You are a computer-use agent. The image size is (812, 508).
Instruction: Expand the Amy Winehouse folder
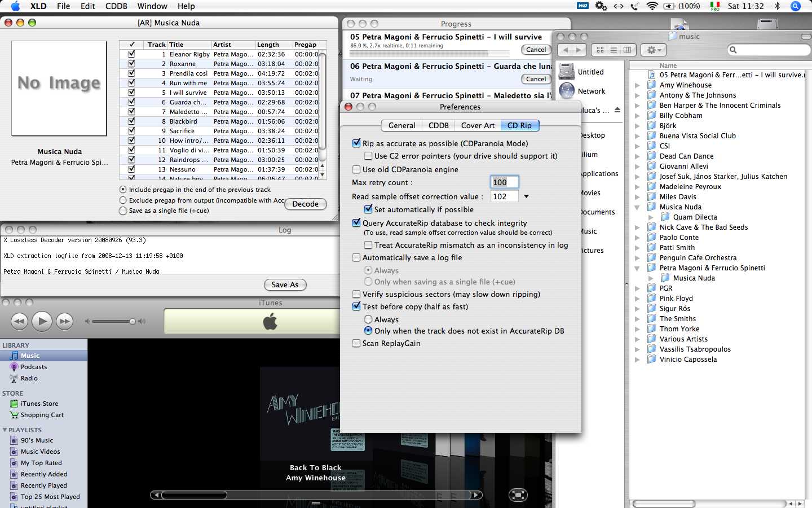tap(637, 85)
